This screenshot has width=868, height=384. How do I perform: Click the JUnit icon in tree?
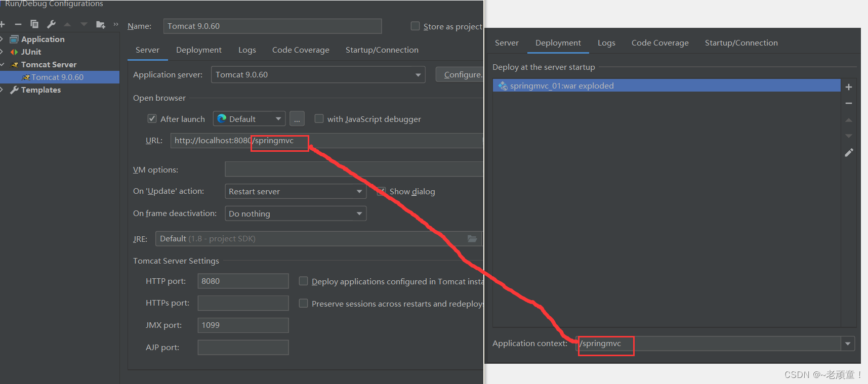[14, 52]
